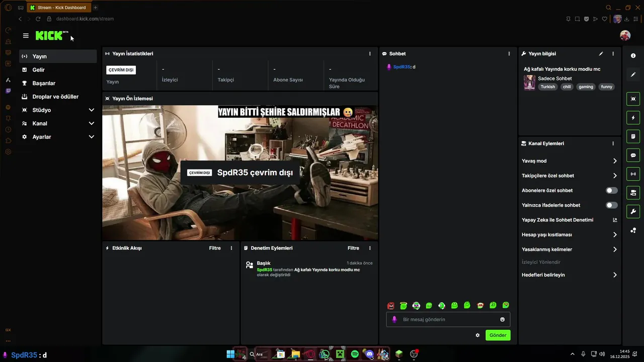
Task: Open the user profile avatar at top right
Action: (625, 36)
